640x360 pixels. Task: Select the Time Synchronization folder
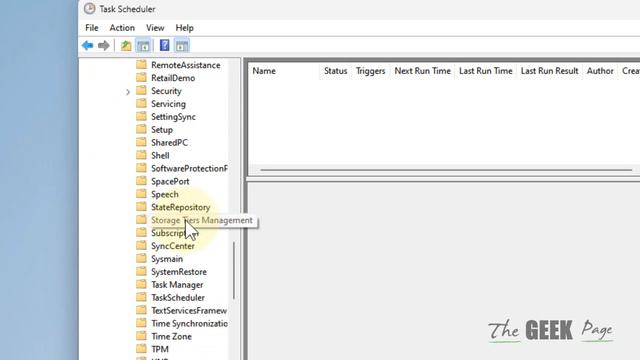[189, 323]
